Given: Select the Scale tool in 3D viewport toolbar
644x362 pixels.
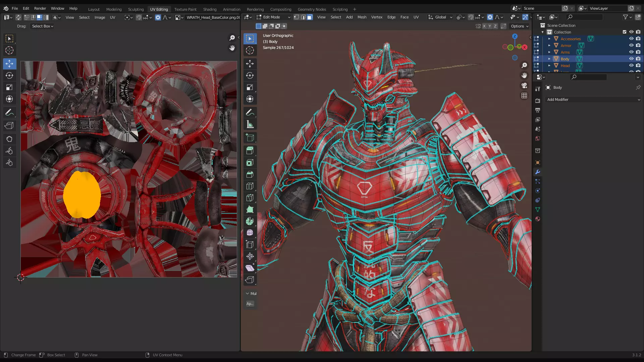Looking at the screenshot, I should (250, 87).
